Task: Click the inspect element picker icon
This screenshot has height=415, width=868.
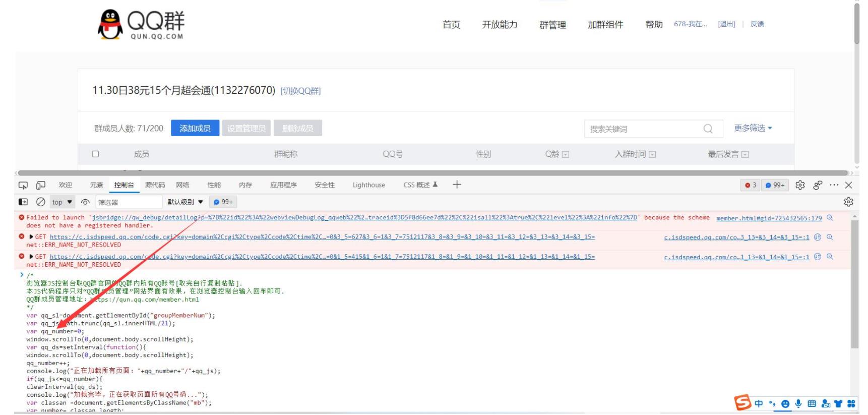Action: [23, 185]
